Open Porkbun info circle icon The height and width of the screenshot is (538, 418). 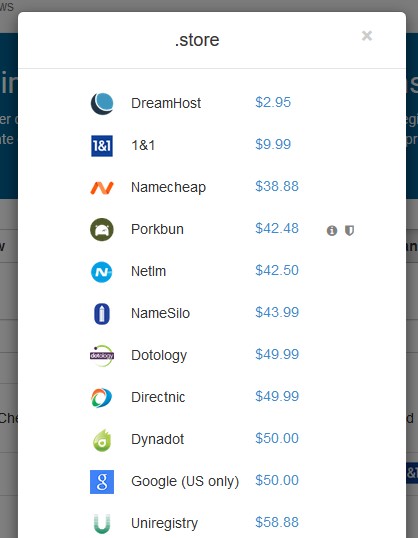[332, 231]
